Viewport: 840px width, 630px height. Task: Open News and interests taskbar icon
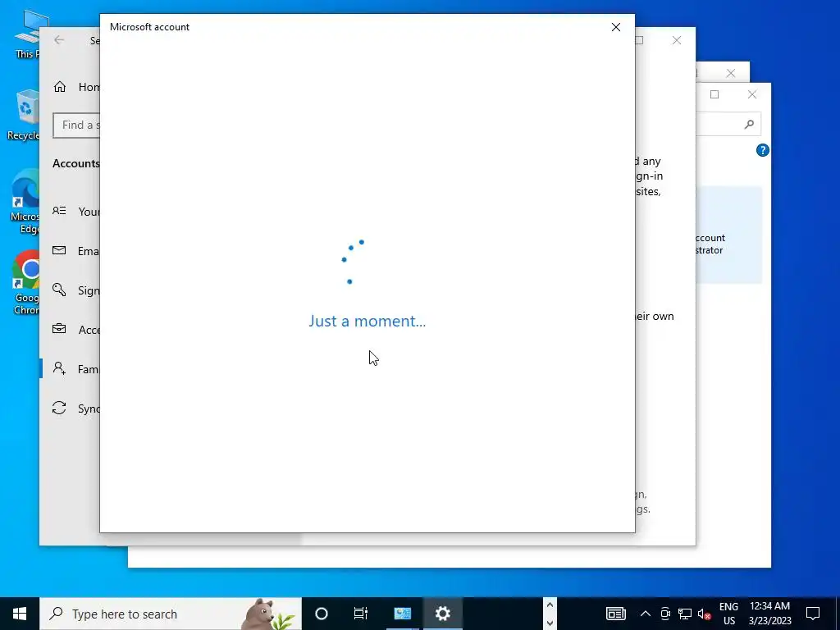[x=615, y=614]
